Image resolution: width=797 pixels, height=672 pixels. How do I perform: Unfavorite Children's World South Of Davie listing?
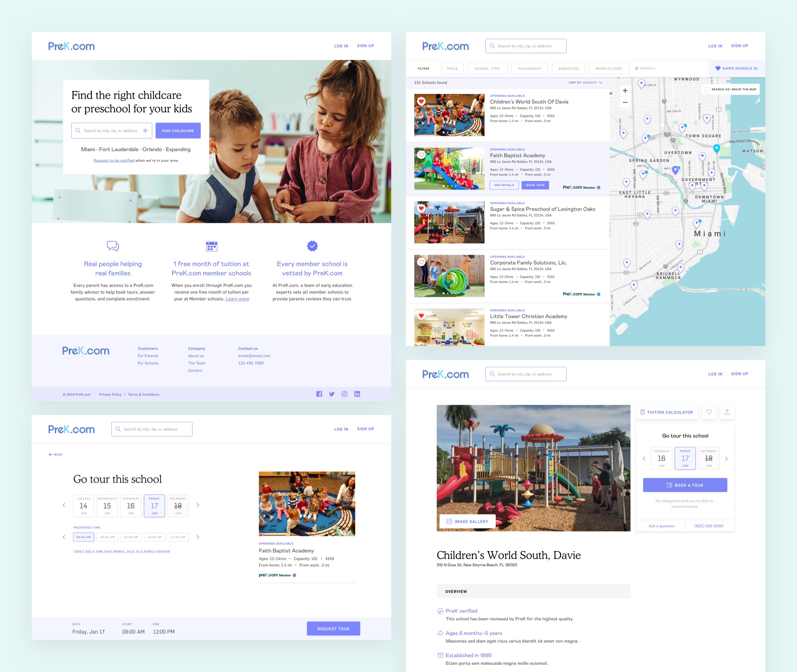coord(421,101)
